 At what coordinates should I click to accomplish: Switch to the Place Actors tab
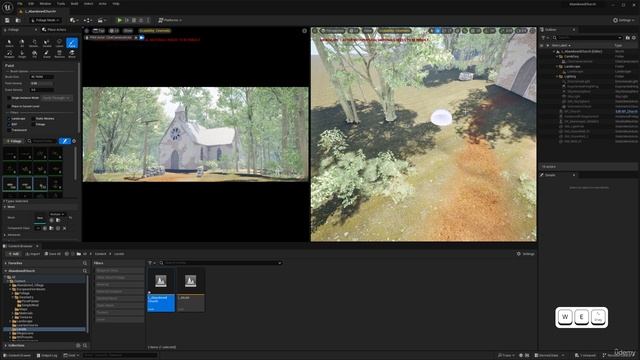[54, 29]
